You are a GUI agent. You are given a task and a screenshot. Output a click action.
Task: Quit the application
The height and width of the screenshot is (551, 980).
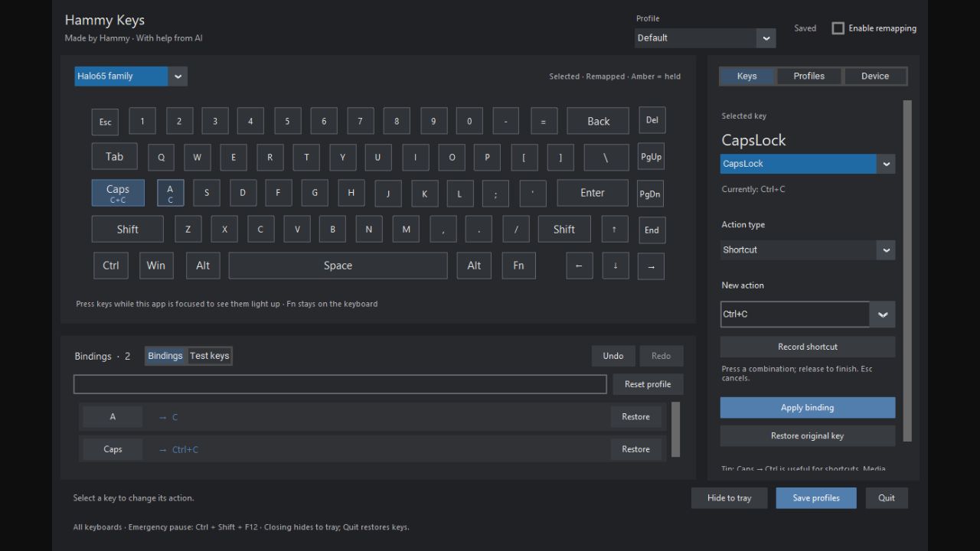pos(887,498)
